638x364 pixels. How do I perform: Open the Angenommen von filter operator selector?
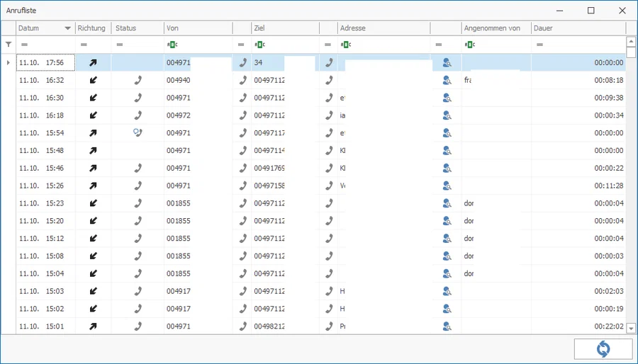pyautogui.click(x=469, y=45)
